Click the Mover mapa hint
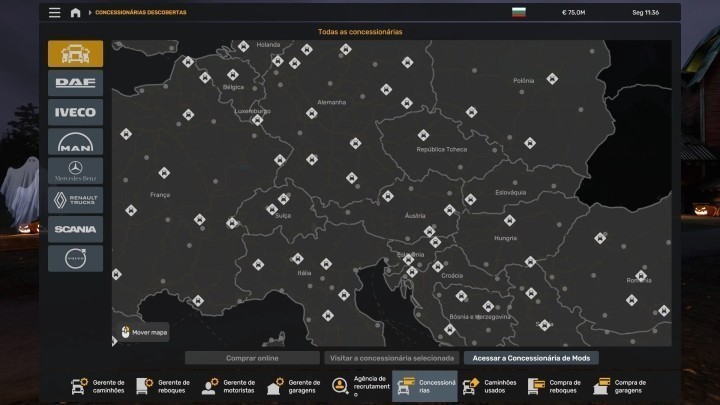 click(x=143, y=332)
